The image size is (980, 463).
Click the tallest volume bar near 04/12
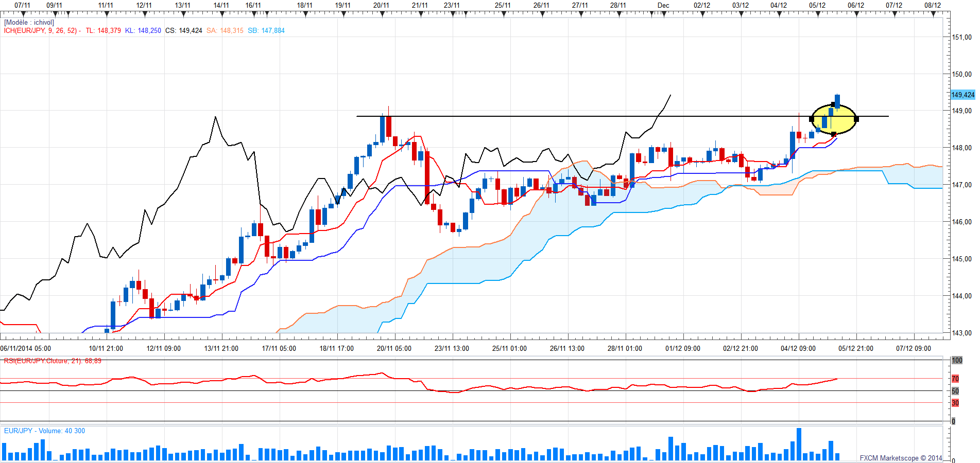point(799,444)
